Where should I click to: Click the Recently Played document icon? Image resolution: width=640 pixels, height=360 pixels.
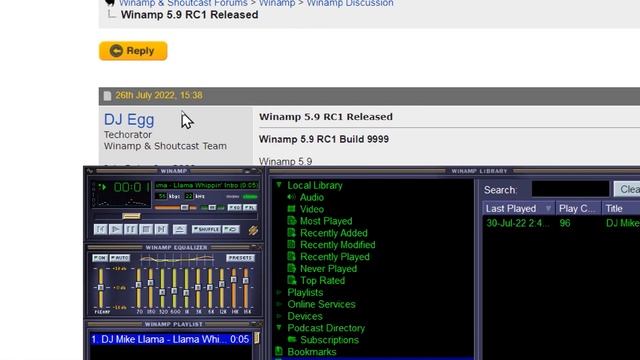point(291,256)
